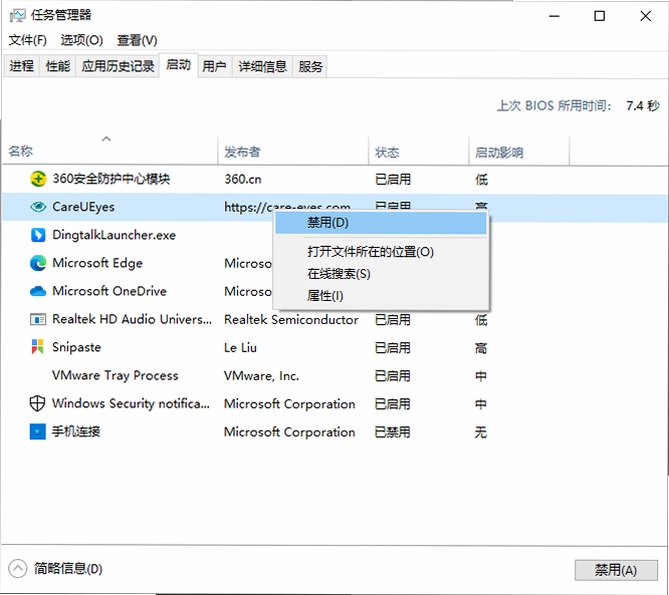The image size is (669, 595).
Task: Click the Le Liu publisher cell
Action: point(240,348)
